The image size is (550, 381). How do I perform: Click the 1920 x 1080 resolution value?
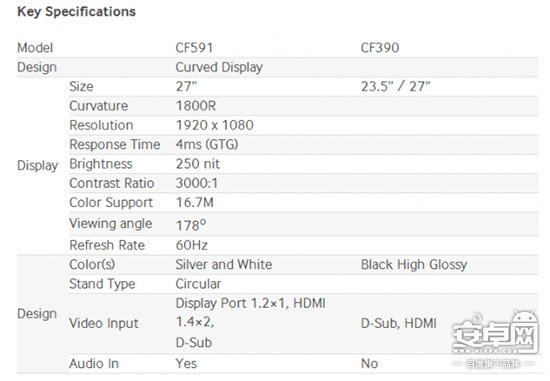pos(215,125)
